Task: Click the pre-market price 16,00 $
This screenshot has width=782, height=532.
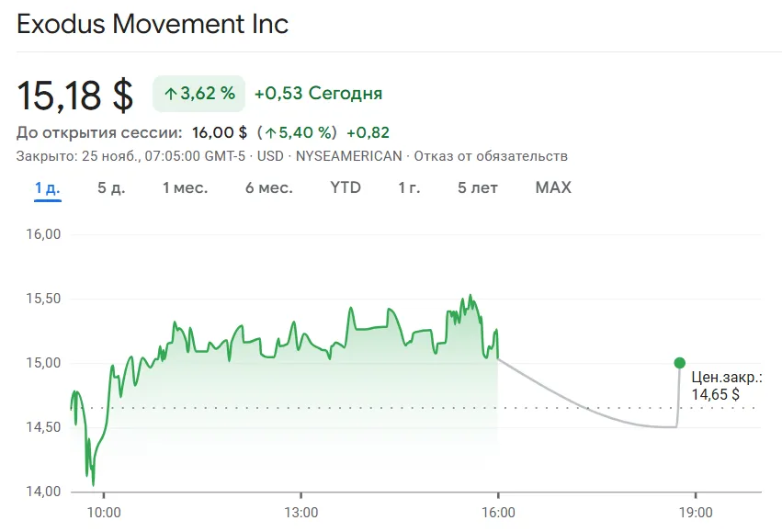Action: pos(219,133)
